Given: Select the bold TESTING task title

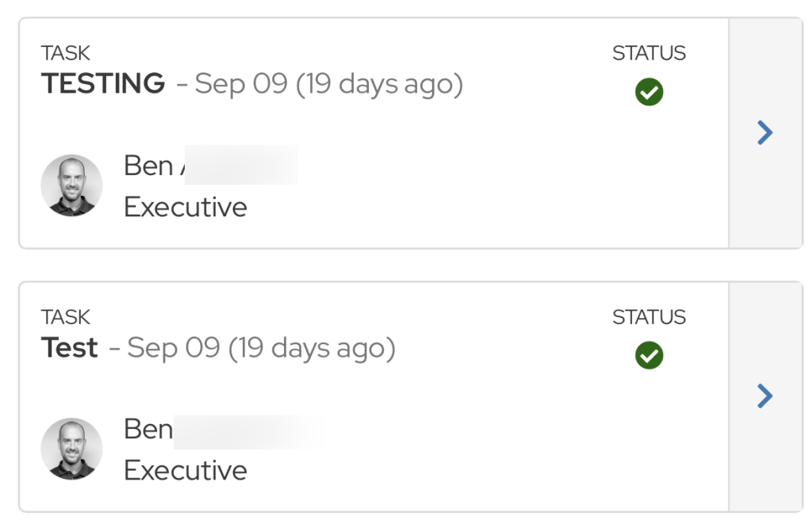Looking at the screenshot, I should coord(103,83).
